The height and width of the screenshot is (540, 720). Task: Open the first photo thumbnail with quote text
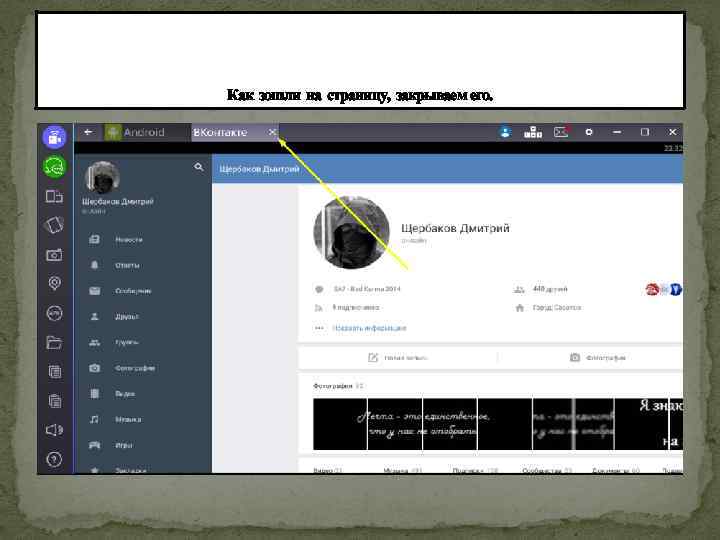[340, 424]
